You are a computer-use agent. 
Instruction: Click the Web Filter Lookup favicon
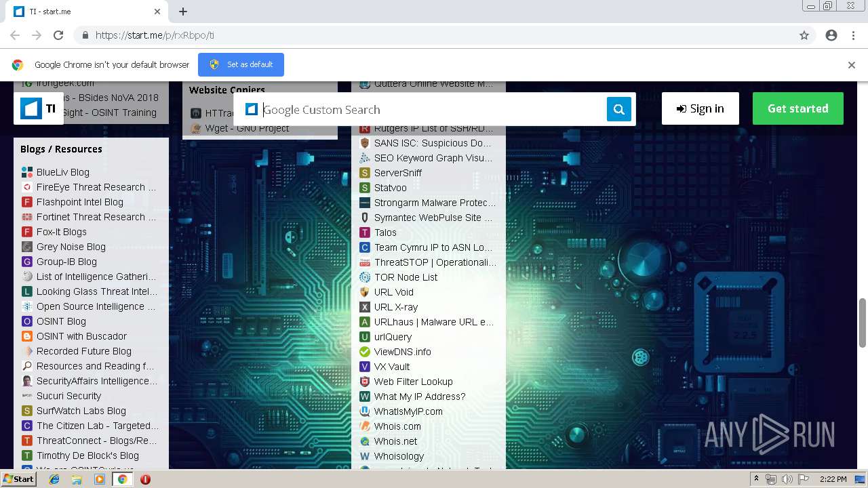365,382
